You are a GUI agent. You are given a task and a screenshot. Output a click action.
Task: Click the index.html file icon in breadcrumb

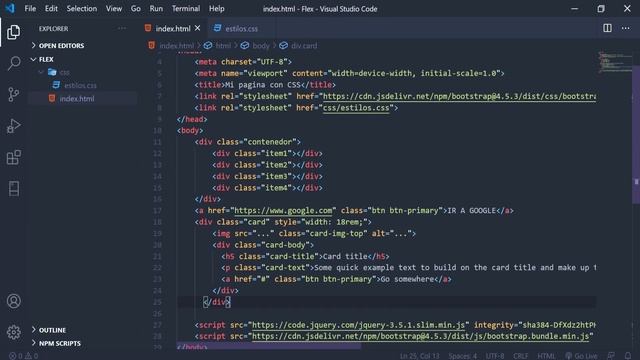(151, 45)
